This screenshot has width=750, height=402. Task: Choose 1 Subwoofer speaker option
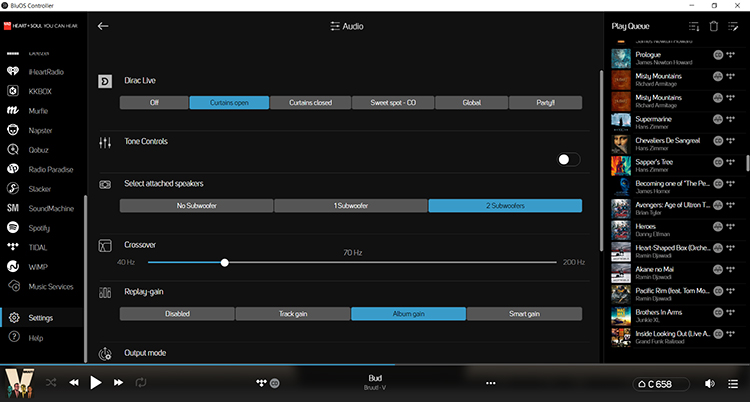350,206
